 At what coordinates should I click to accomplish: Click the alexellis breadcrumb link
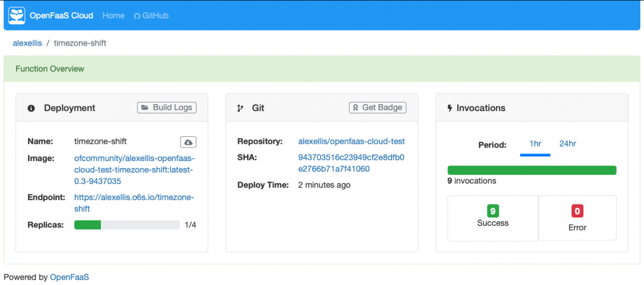27,43
